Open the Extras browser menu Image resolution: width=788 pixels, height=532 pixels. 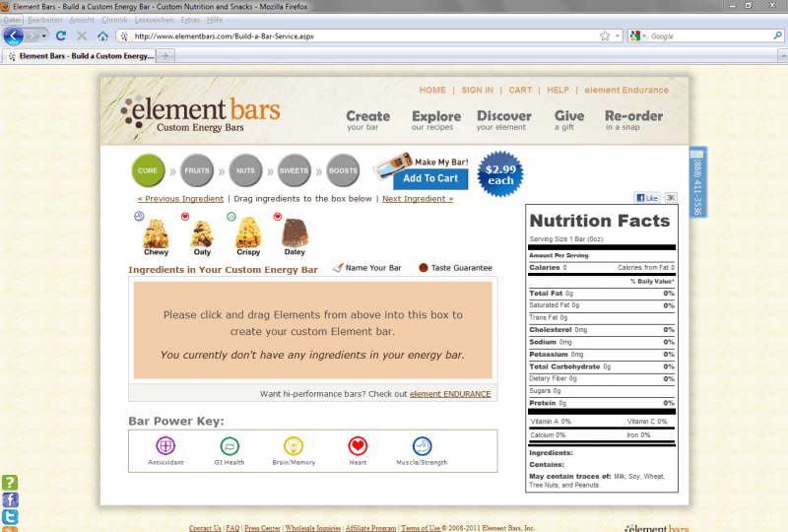point(190,20)
